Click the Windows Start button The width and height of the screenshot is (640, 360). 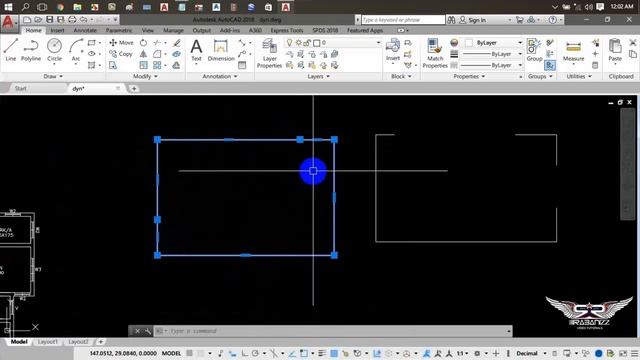[x=8, y=7]
